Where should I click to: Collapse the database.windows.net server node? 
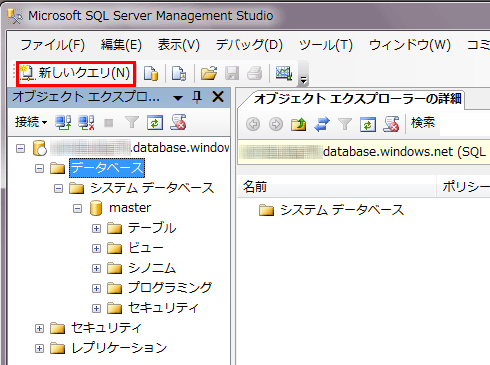tap(20, 148)
